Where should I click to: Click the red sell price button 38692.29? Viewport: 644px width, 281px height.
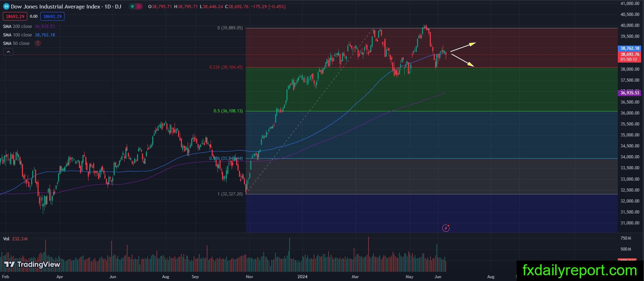pyautogui.click(x=15, y=16)
